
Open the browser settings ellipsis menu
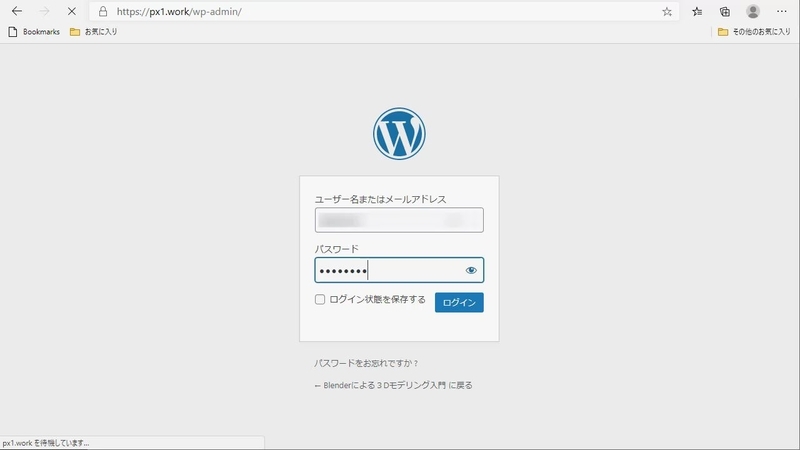782,11
